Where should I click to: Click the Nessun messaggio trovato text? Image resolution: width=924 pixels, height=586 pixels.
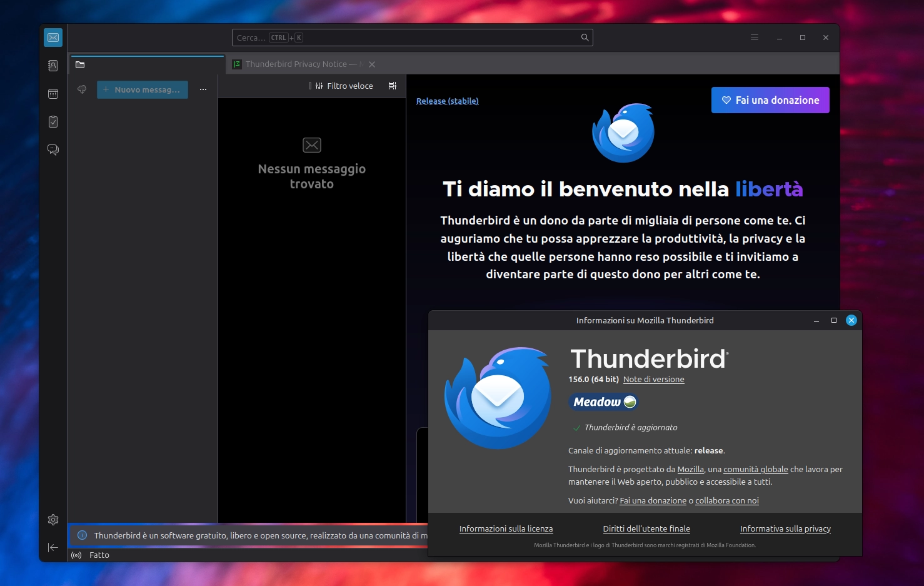click(312, 176)
